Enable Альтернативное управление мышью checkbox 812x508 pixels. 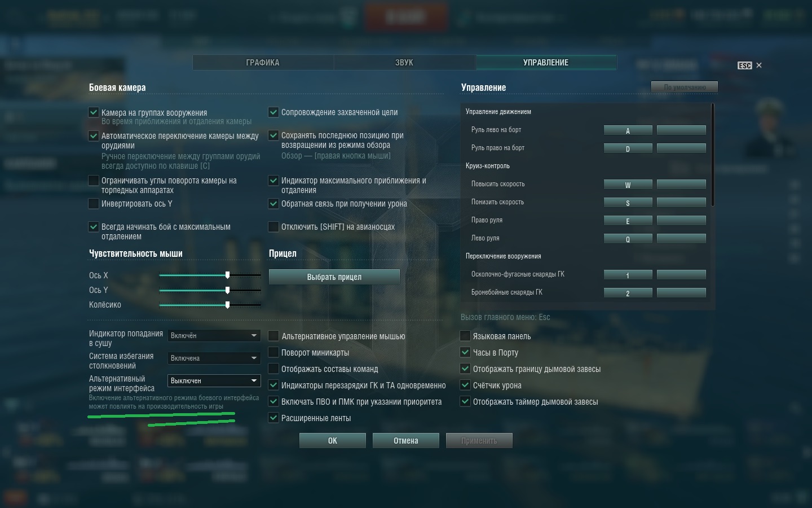[273, 336]
